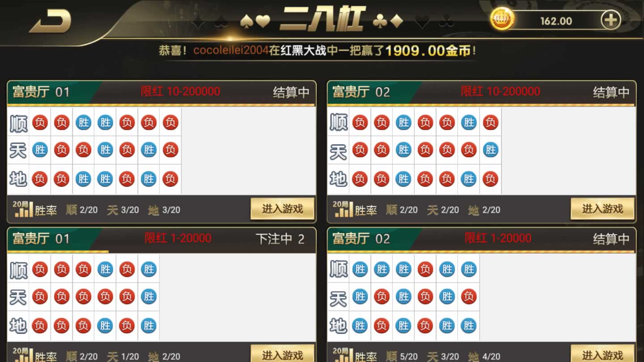This screenshot has height=362, width=644.
Task: Click the 162.00 coin balance field
Action: pos(556,21)
